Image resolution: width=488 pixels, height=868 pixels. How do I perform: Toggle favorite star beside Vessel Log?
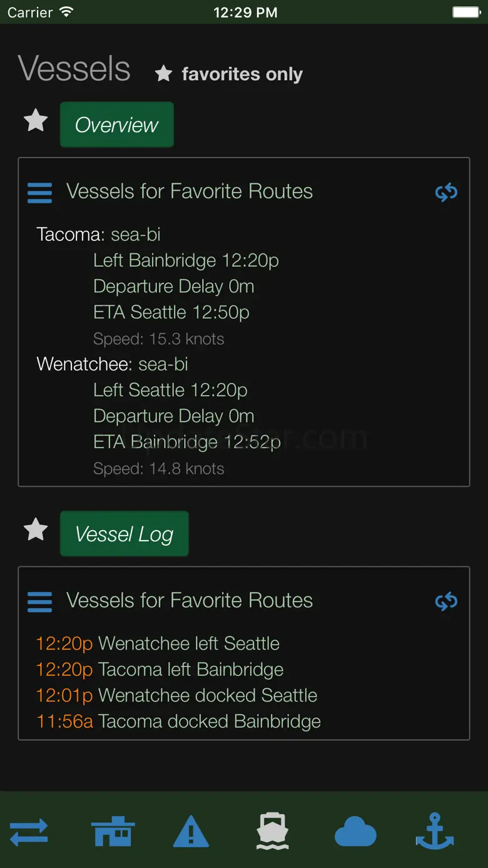[x=36, y=529]
